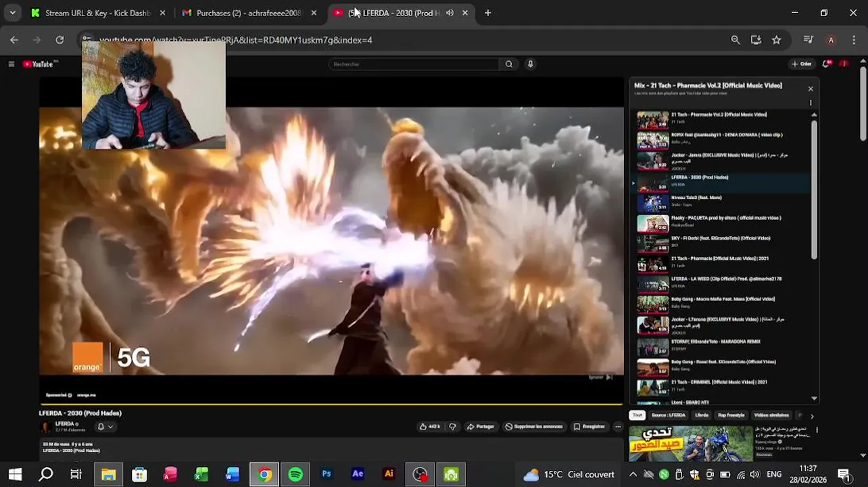Viewport: 868px width, 487px height.
Task: Click the Enregistrer save button
Action: point(589,427)
